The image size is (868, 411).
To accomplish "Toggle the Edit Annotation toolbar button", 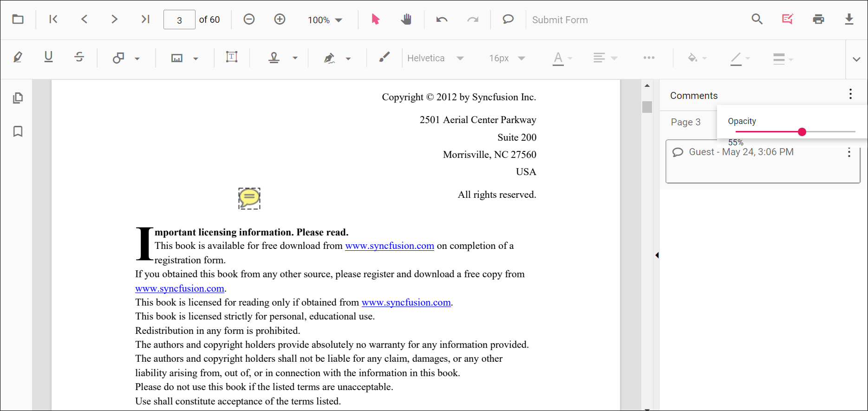I will click(x=787, y=20).
